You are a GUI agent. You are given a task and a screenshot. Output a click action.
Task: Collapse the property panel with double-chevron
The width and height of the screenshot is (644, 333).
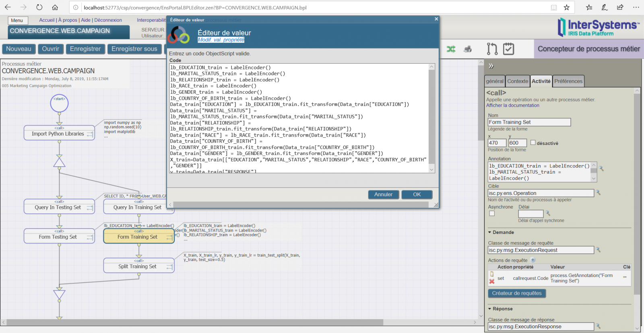click(491, 66)
